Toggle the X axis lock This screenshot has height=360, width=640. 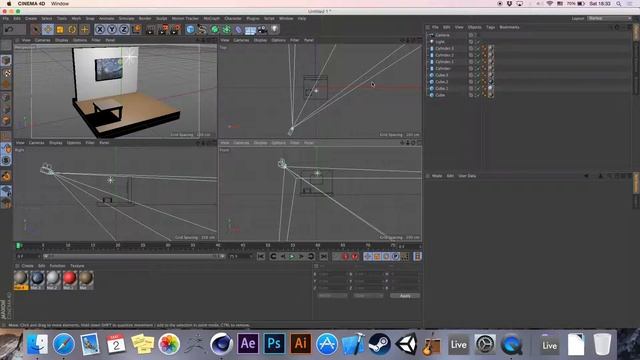(x=100, y=29)
